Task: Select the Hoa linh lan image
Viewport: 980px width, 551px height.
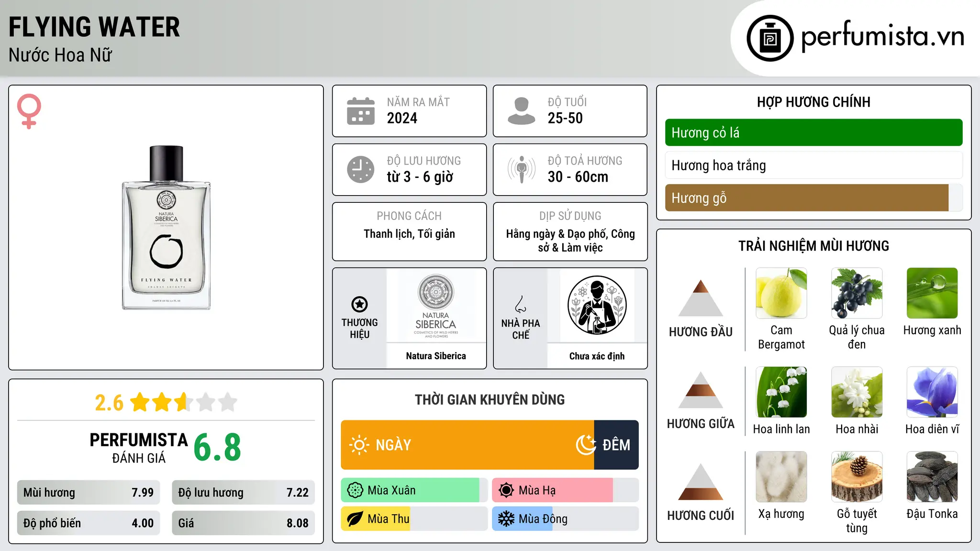Action: (781, 392)
